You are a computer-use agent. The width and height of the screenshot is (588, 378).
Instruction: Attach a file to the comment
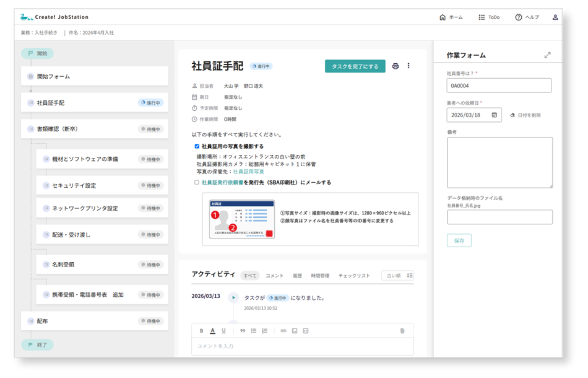(x=401, y=329)
